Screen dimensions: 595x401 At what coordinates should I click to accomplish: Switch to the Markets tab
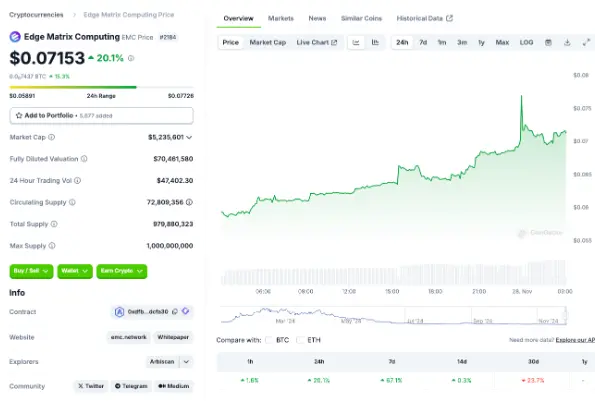(x=281, y=18)
